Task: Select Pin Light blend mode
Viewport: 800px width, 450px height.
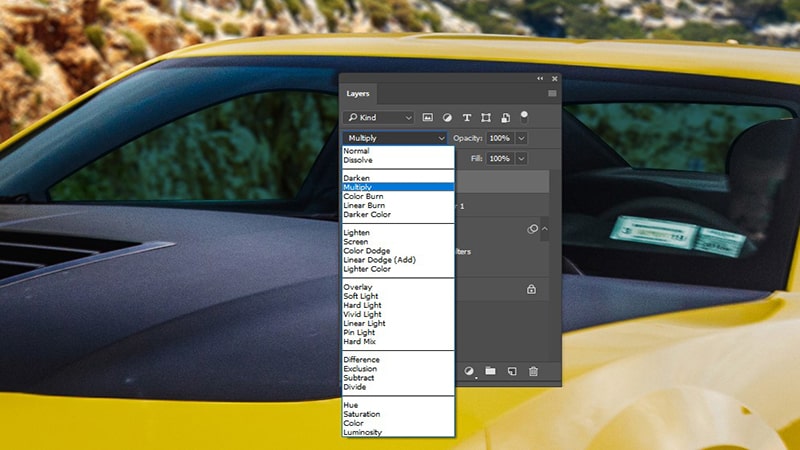Action: pos(398,333)
